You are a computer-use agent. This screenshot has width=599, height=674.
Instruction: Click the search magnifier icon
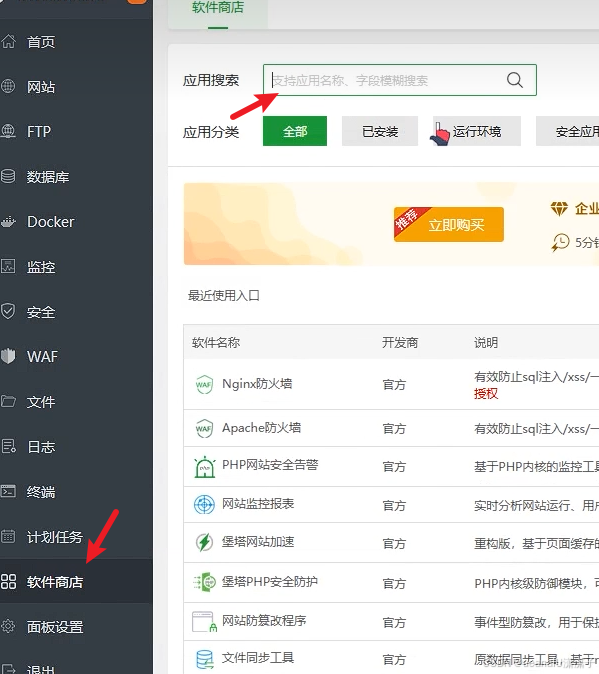coord(515,80)
